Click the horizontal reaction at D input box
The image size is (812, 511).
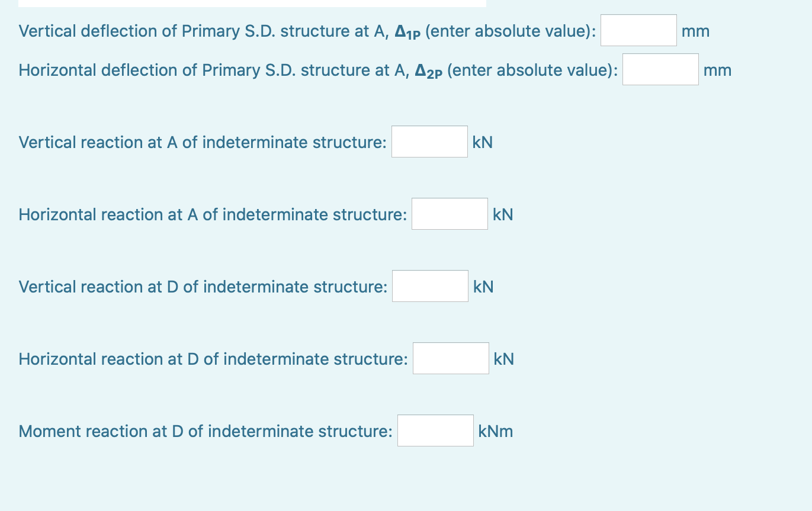[x=450, y=358]
